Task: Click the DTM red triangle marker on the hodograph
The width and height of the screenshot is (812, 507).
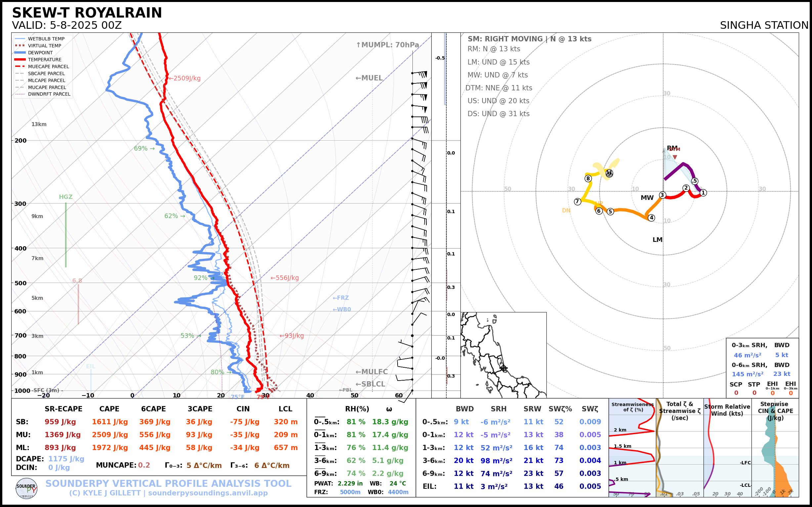Action: click(675, 157)
